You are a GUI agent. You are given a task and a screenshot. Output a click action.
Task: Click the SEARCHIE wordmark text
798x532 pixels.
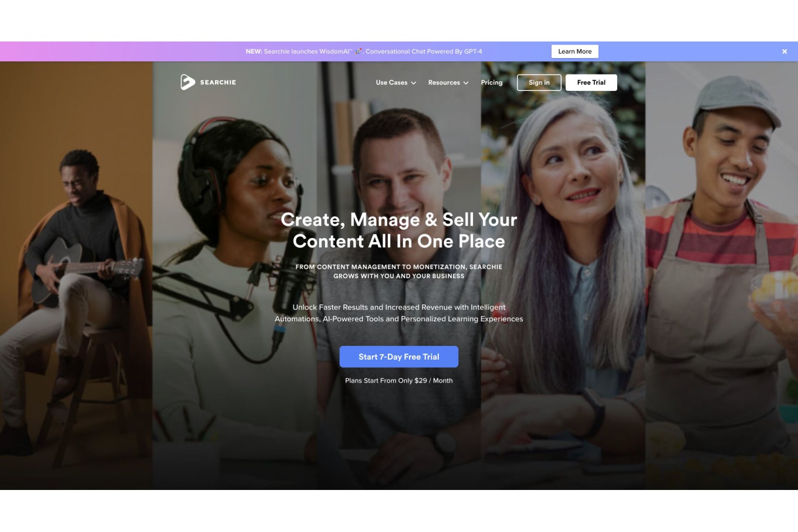[218, 82]
